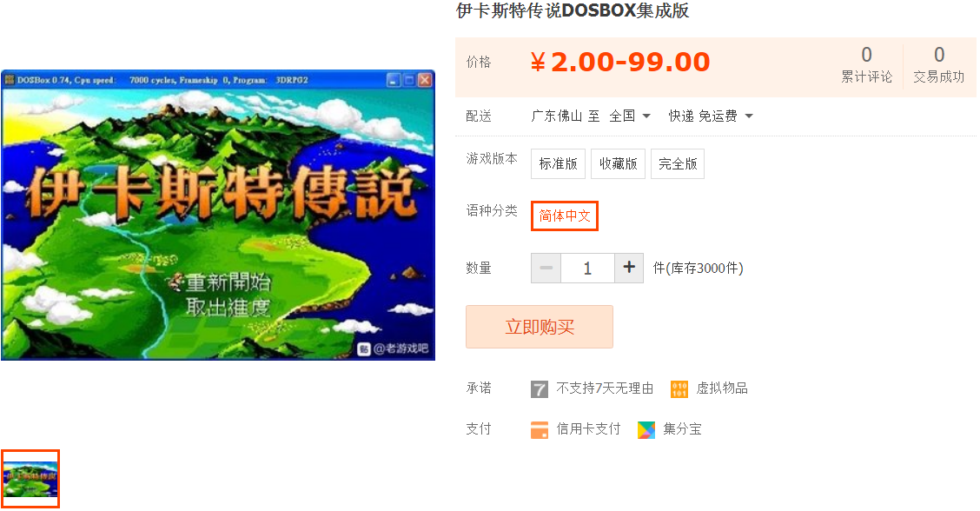Click the virtual goods orange icon
Screen dimensions: 980x511
point(679,389)
